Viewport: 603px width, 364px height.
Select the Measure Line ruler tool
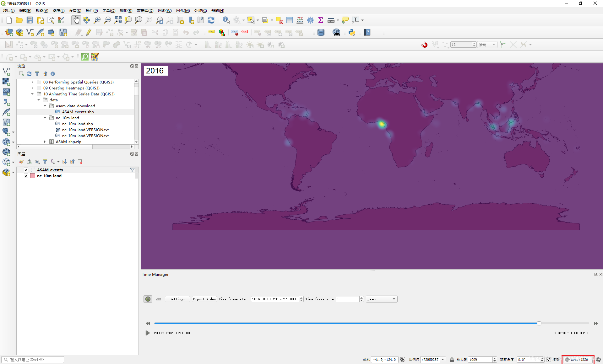pos(331,20)
